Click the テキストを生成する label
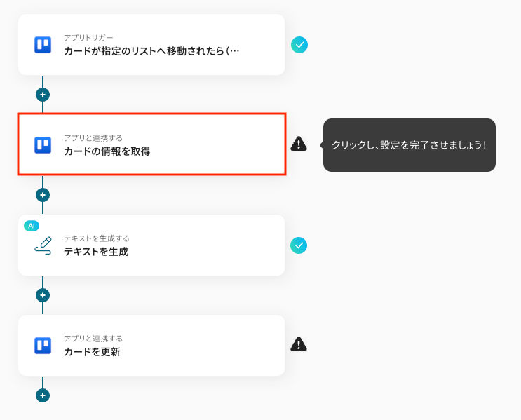The image size is (521, 420). point(96,238)
